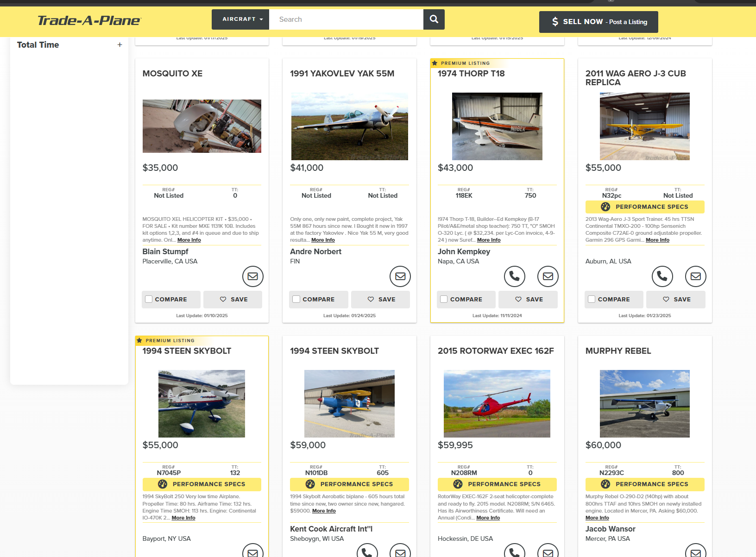Click the Search input field
The width and height of the screenshot is (756, 557).
coord(346,19)
